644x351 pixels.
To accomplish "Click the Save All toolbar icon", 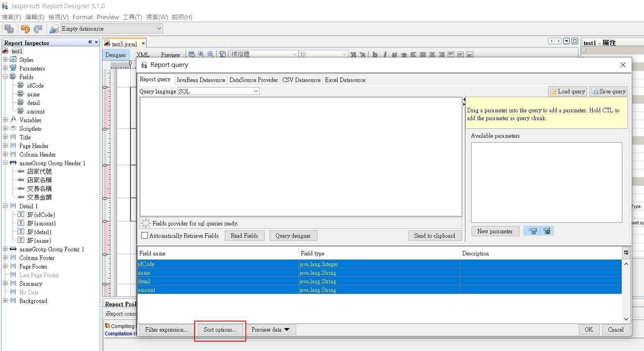I will coord(9,29).
